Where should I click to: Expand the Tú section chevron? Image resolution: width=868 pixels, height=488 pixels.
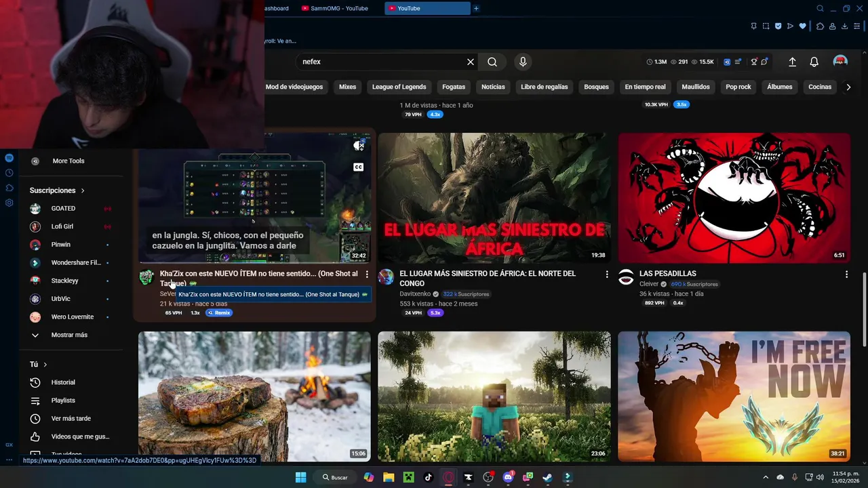coord(45,365)
